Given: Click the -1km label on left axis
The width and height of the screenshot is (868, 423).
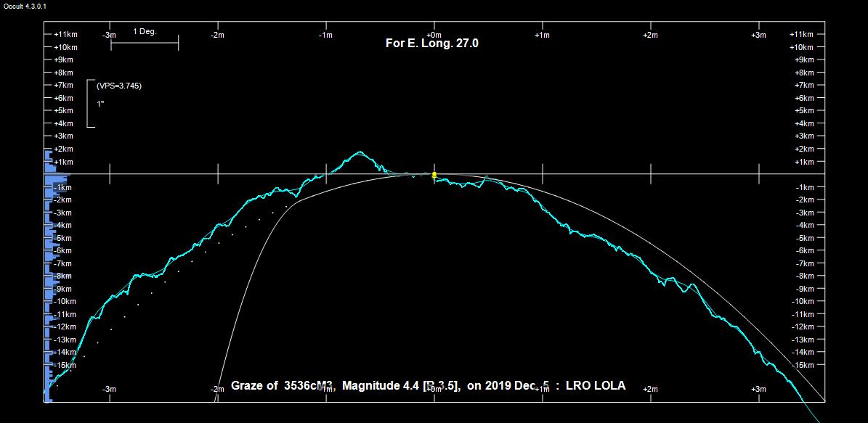Looking at the screenshot, I should coord(62,188).
